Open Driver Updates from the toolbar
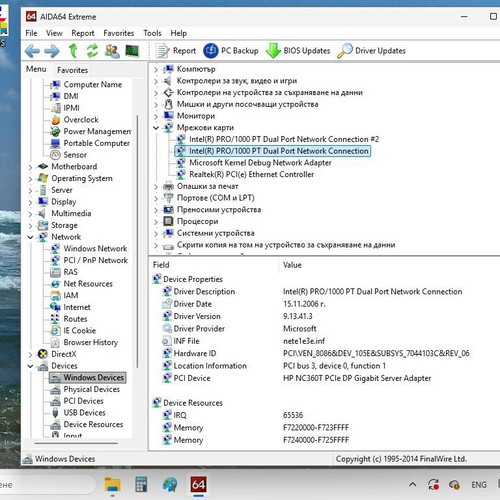This screenshot has height=500, width=500. (x=371, y=51)
